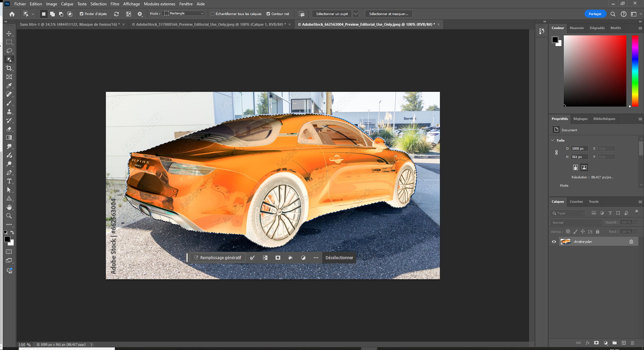Screen dimensions: 644x350
Task: Select the Zoom tool
Action: click(9, 216)
